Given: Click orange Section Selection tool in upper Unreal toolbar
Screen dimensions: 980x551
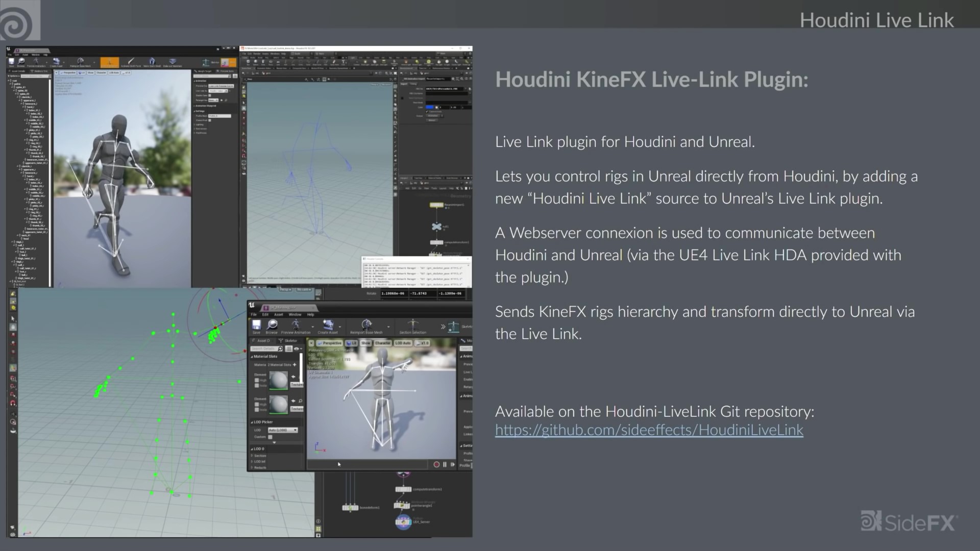Looking at the screenshot, I should tap(110, 63).
